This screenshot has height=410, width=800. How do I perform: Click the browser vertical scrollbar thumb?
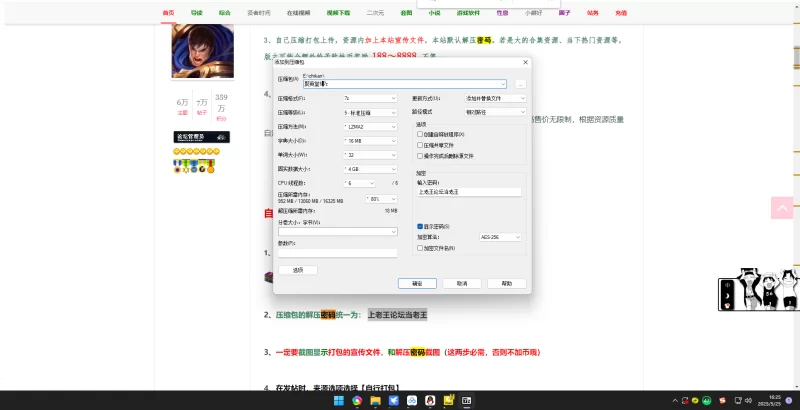pos(796,57)
